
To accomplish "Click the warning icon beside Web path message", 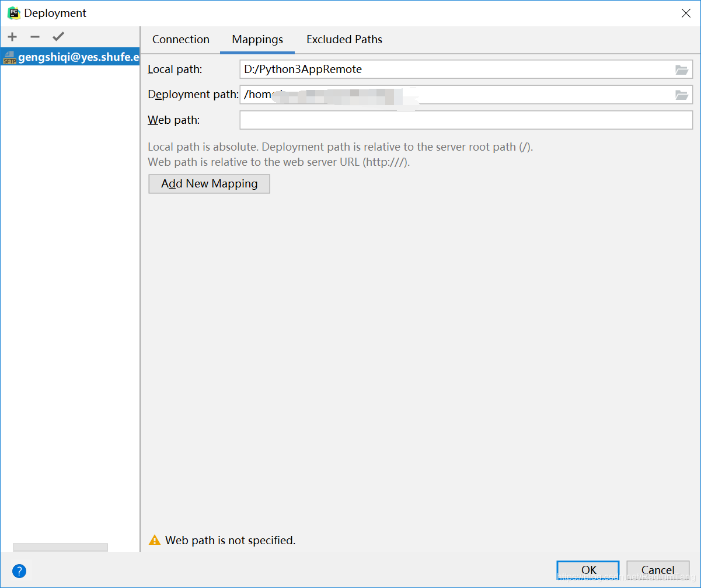I will [155, 540].
